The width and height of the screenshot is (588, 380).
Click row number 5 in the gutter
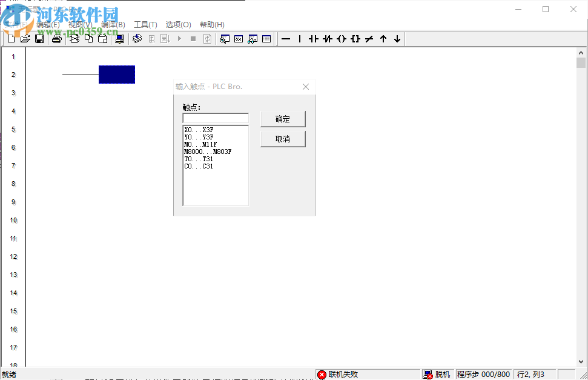[x=13, y=130]
